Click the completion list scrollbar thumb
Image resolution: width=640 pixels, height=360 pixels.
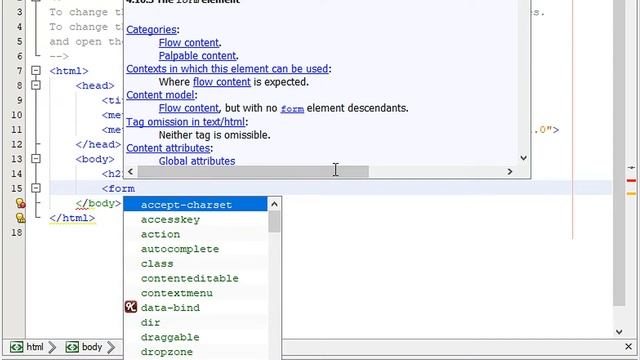coord(274,222)
